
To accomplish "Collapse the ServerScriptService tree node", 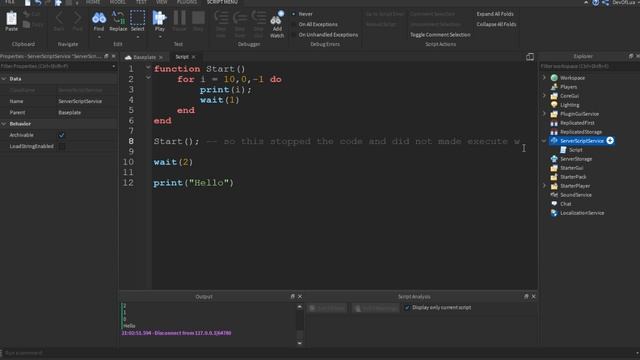I will tap(544, 141).
